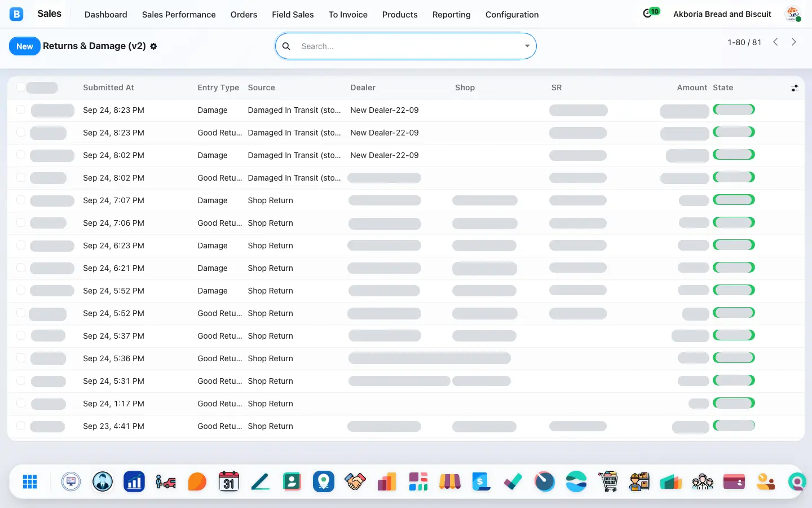This screenshot has height=508, width=812.
Task: Open the optional columns adjust menu
Action: (795, 87)
